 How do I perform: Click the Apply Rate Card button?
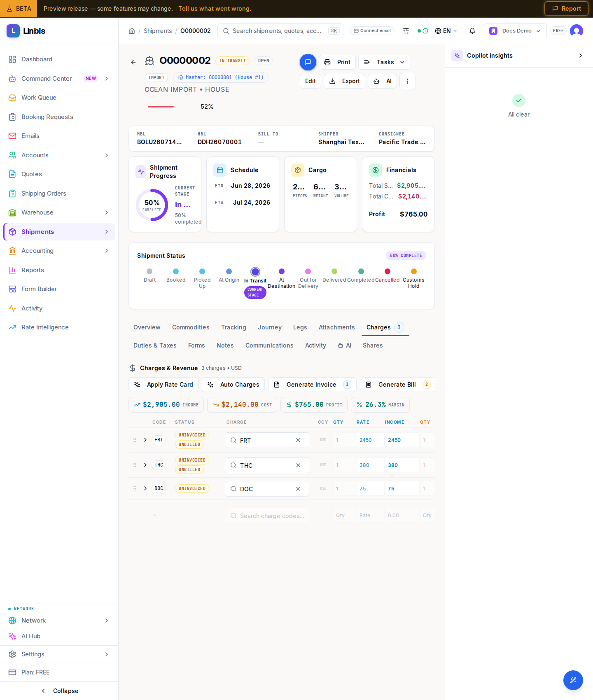click(163, 385)
